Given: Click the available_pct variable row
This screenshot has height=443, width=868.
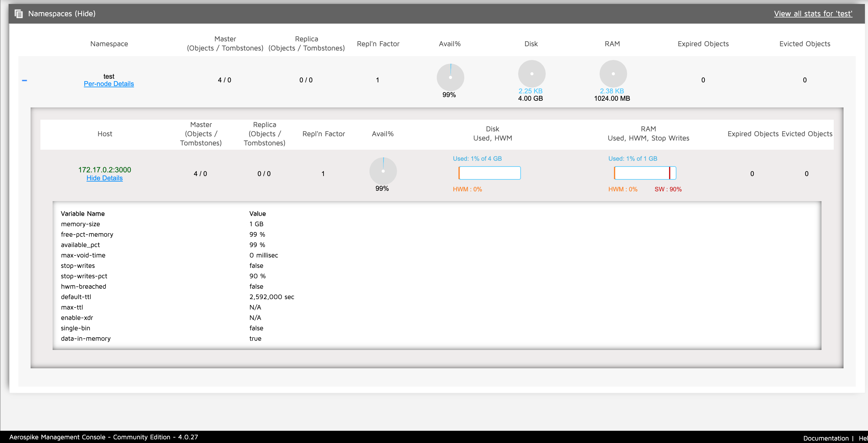Looking at the screenshot, I should click(437, 245).
